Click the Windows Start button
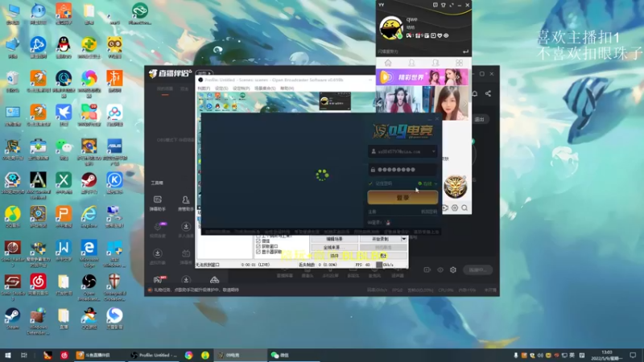The width and height of the screenshot is (644, 362). (8, 355)
